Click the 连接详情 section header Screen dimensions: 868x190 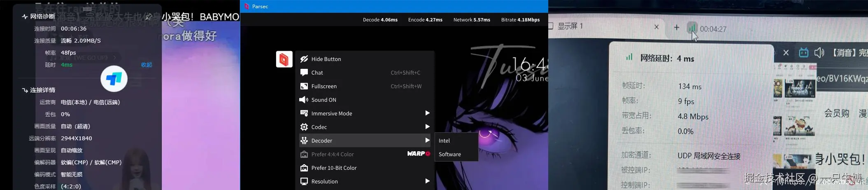tap(38, 90)
